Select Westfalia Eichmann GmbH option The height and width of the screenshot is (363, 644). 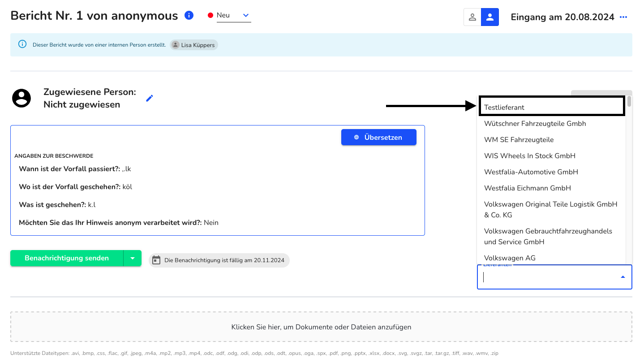point(551,188)
